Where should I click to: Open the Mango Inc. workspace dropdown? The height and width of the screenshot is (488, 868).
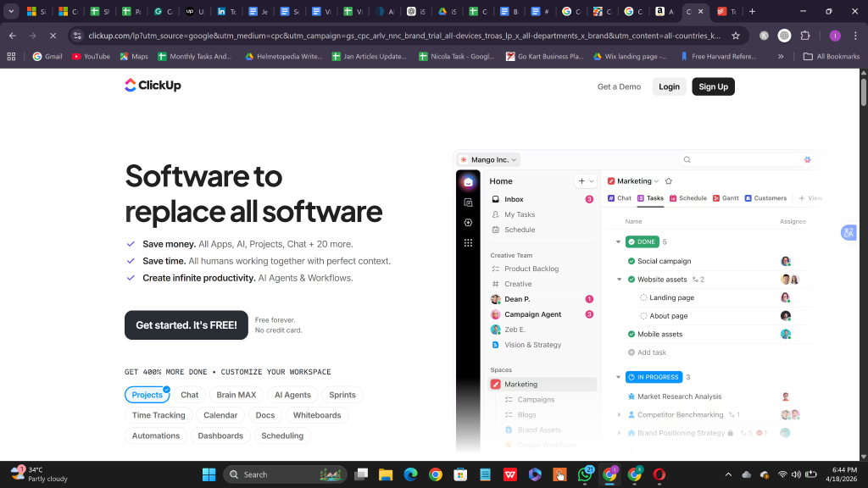click(489, 160)
